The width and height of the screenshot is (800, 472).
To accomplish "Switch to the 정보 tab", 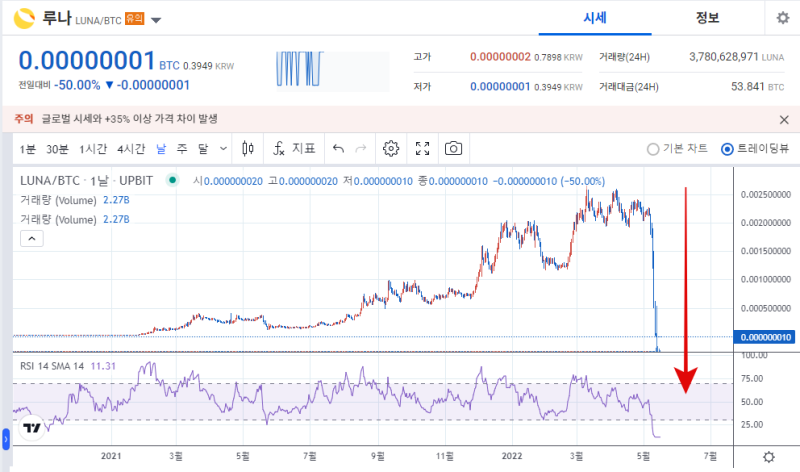I will point(707,18).
